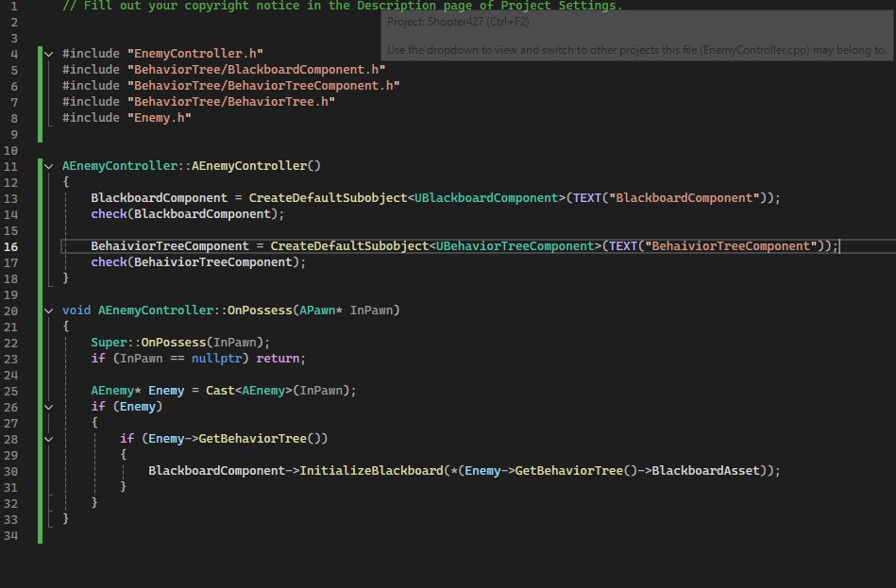Click the 'void' keyword on line 20
Viewport: 896px width, 588px height.
pos(76,310)
